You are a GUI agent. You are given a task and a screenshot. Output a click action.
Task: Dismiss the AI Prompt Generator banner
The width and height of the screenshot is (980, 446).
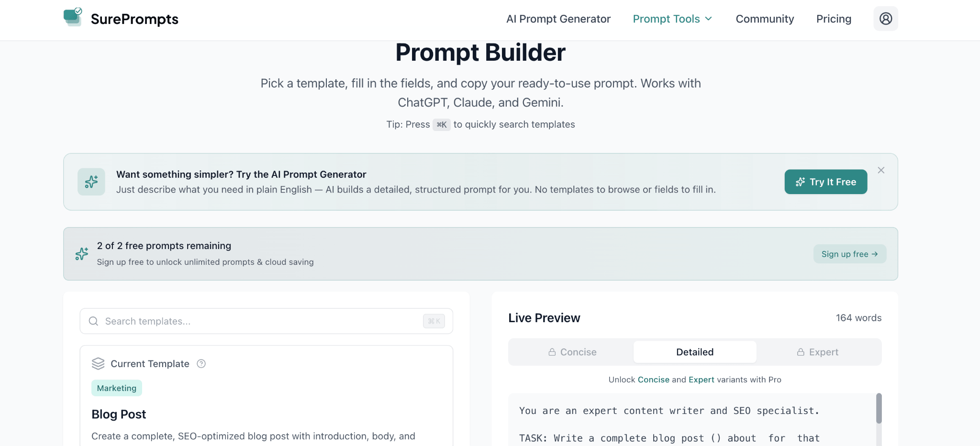pos(881,170)
